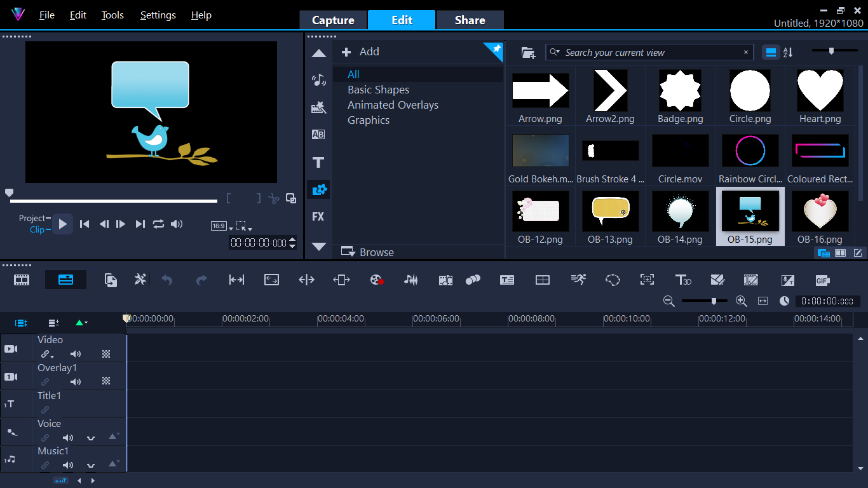
Task: Click the GIF creator icon
Action: click(x=822, y=280)
